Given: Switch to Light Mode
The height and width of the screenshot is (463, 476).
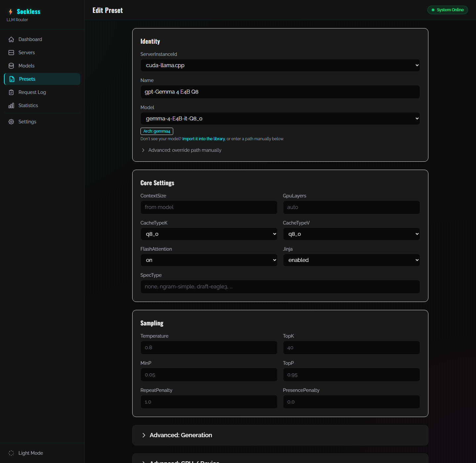Looking at the screenshot, I should pyautogui.click(x=42, y=453).
